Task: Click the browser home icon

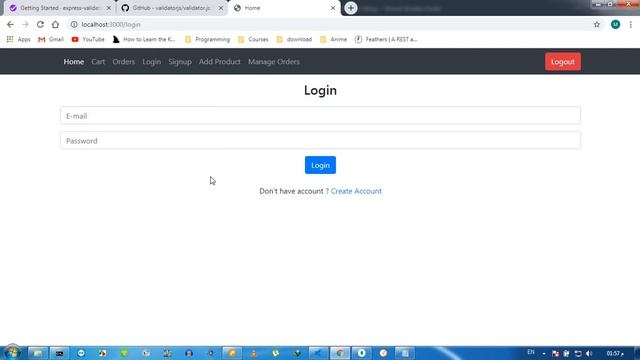Action: 55,24
